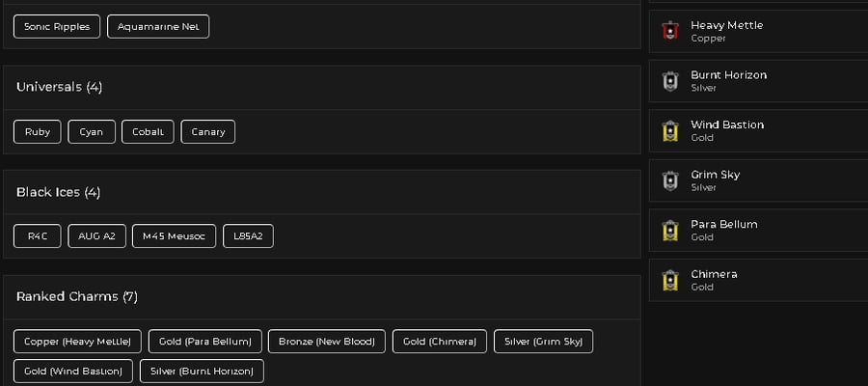This screenshot has height=386, width=868.
Task: Select the M45 Meusoc Black Ice tag
Action: click(174, 235)
